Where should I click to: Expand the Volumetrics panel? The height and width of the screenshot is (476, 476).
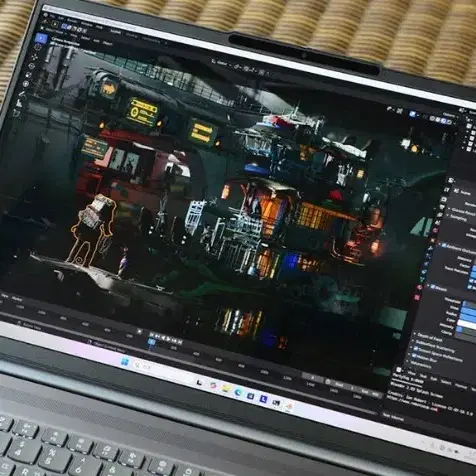point(419,365)
